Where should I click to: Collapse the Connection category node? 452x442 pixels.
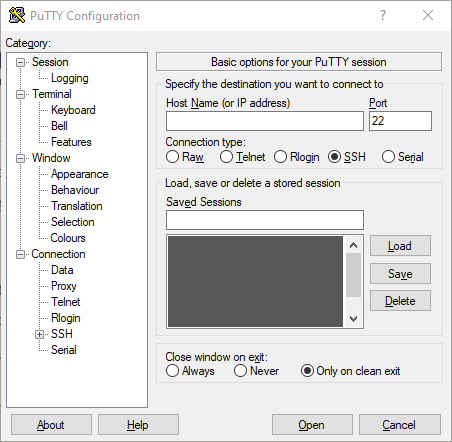(20, 255)
